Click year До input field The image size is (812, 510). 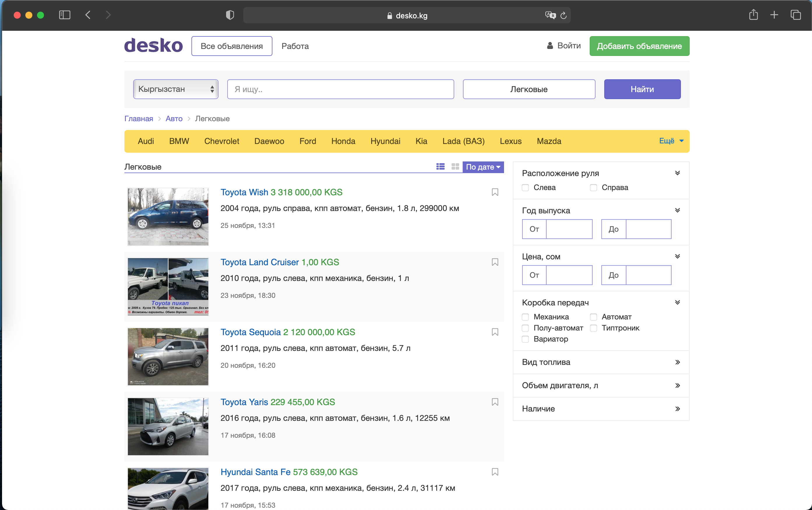pos(648,229)
